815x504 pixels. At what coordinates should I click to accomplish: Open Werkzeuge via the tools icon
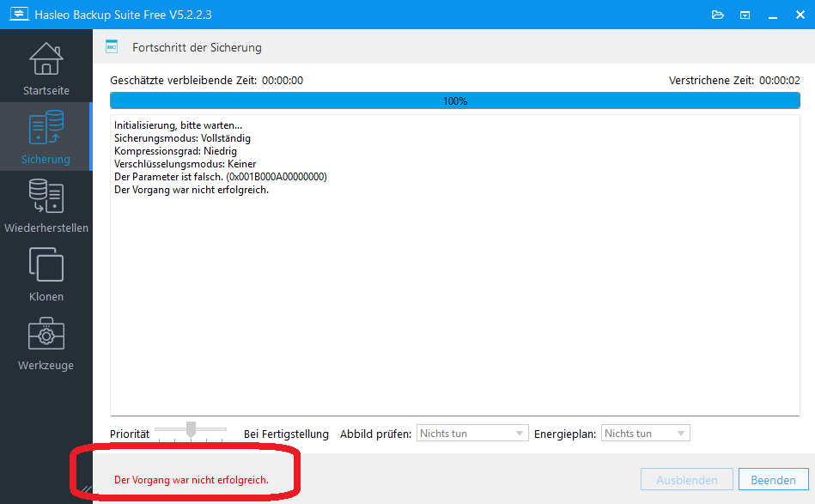coord(46,334)
